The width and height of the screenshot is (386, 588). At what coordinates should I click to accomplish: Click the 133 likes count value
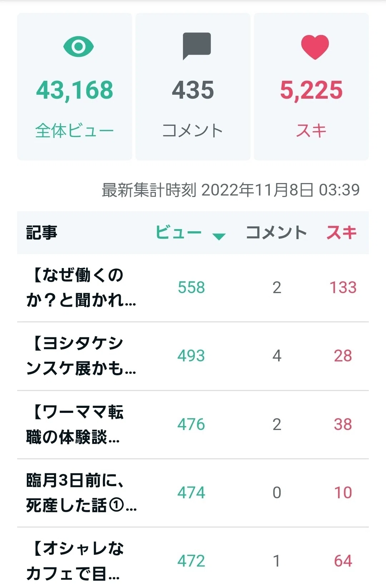343,287
